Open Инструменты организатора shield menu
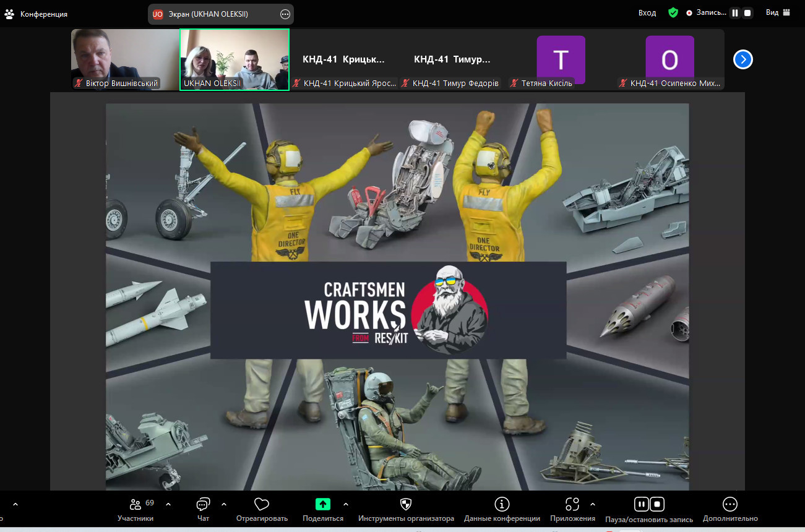This screenshot has height=532, width=805. 406,510
